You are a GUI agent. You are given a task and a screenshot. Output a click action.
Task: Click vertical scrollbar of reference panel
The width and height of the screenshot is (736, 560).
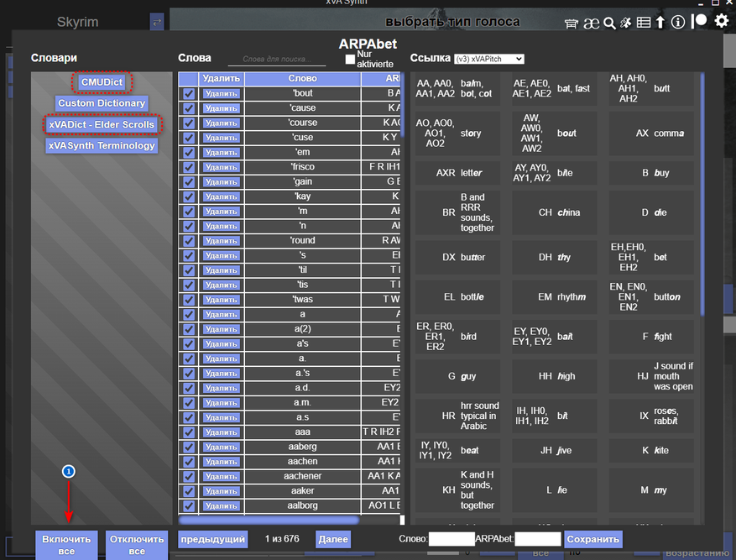click(x=702, y=195)
